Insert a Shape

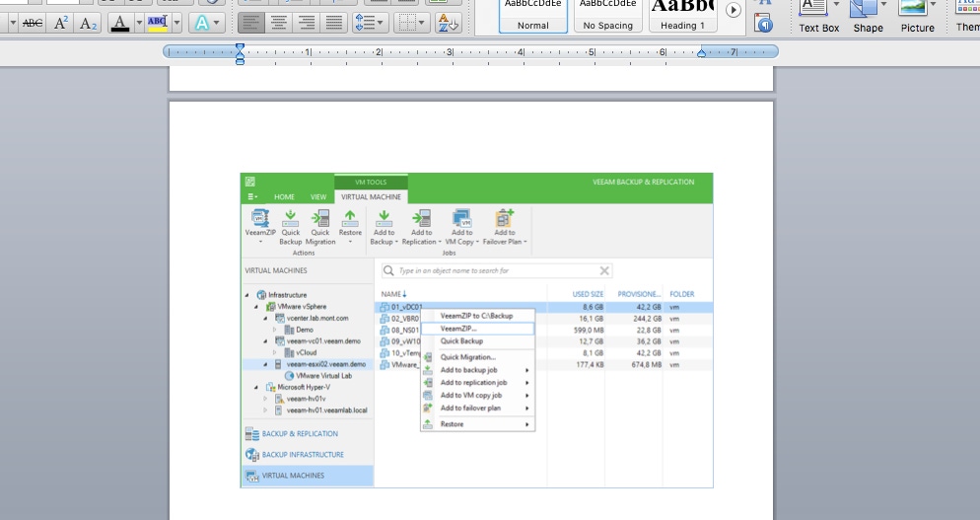click(868, 17)
